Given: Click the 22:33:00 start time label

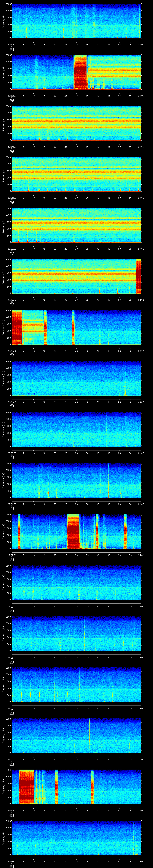Looking at the screenshot, I should pos(12,606).
